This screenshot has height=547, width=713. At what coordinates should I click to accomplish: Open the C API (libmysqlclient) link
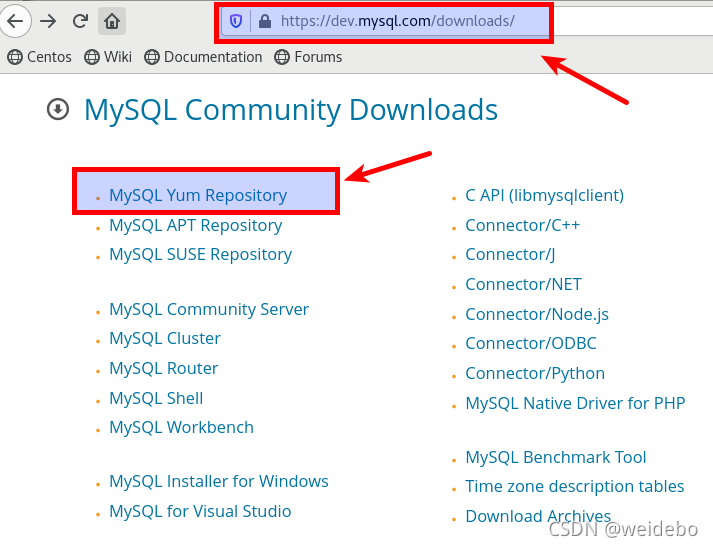point(544,196)
